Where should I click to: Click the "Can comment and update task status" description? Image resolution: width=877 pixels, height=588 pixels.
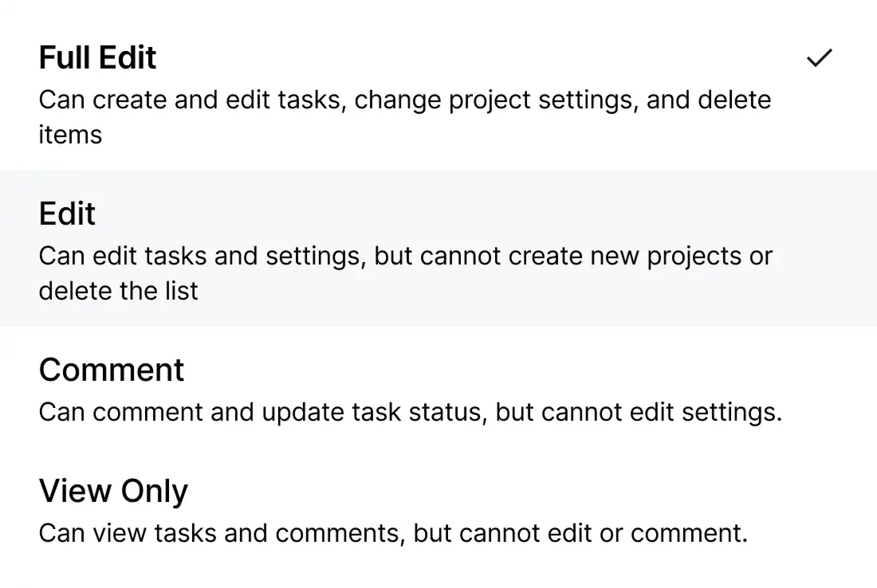[x=262, y=413]
